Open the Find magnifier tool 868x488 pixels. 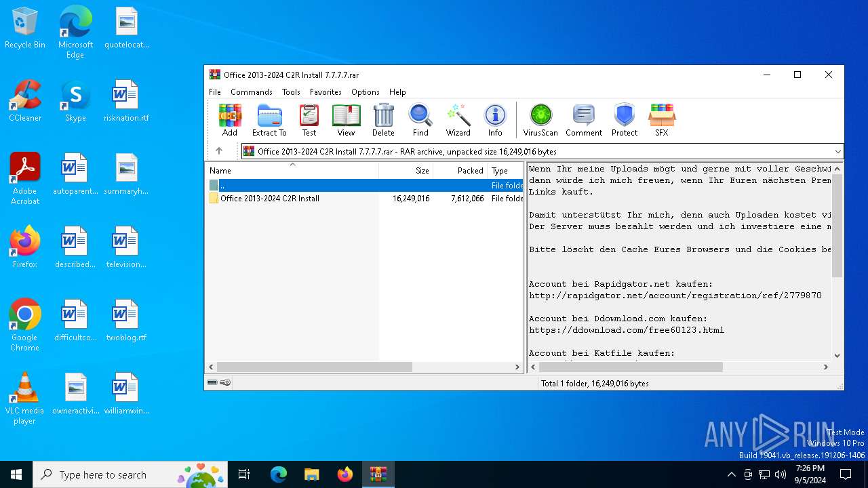click(x=420, y=120)
